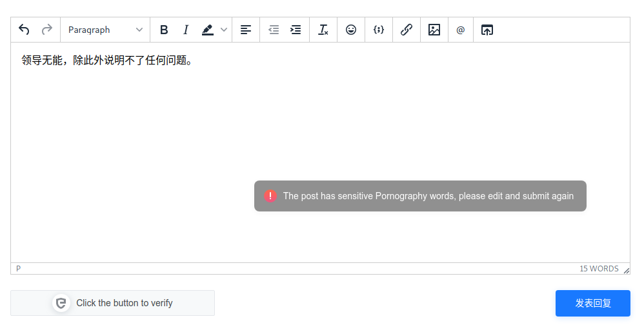Toggle italic formatting
The image size is (644, 332).
point(186,30)
